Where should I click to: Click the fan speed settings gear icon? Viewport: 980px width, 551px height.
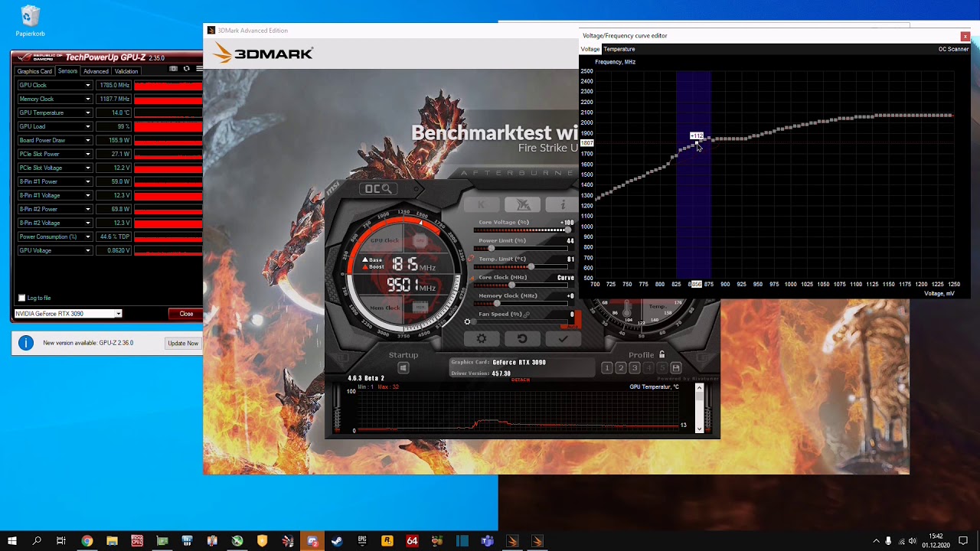point(467,321)
